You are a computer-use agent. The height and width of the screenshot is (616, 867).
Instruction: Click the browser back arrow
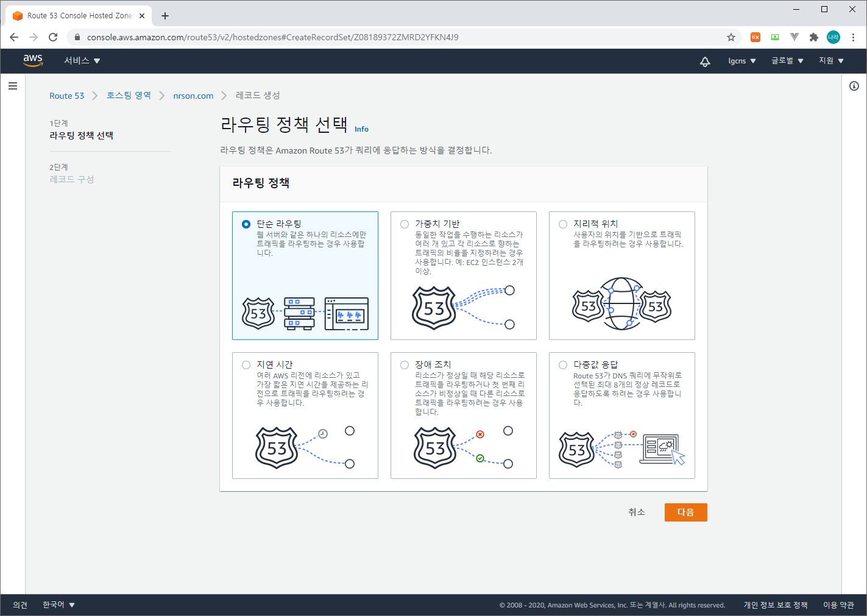pos(14,37)
